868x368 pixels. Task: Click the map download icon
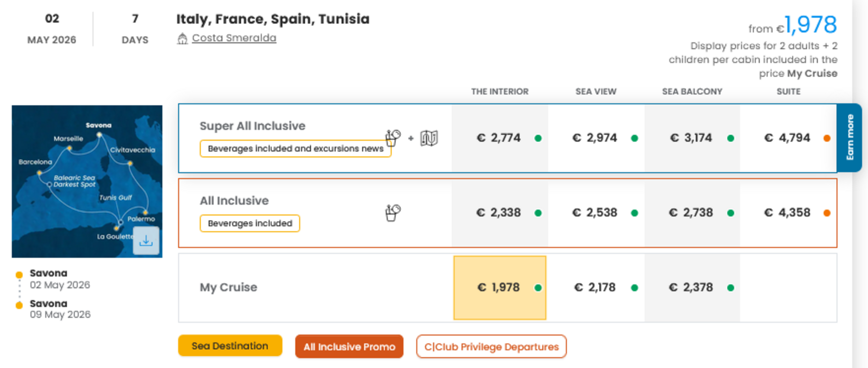tap(146, 241)
